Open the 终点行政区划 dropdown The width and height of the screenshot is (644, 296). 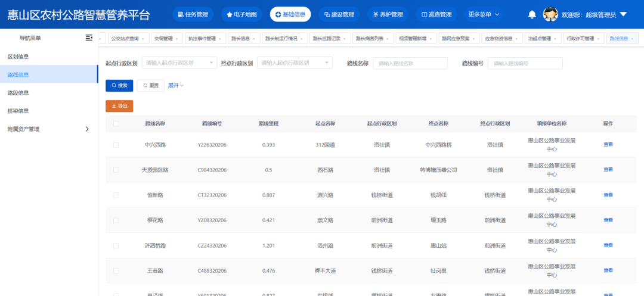pos(295,63)
